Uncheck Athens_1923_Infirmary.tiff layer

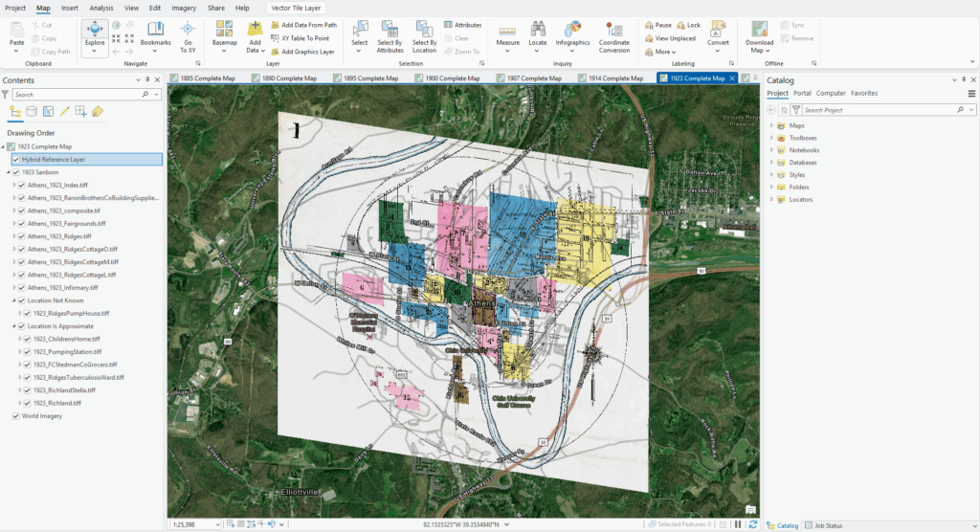(x=22, y=288)
